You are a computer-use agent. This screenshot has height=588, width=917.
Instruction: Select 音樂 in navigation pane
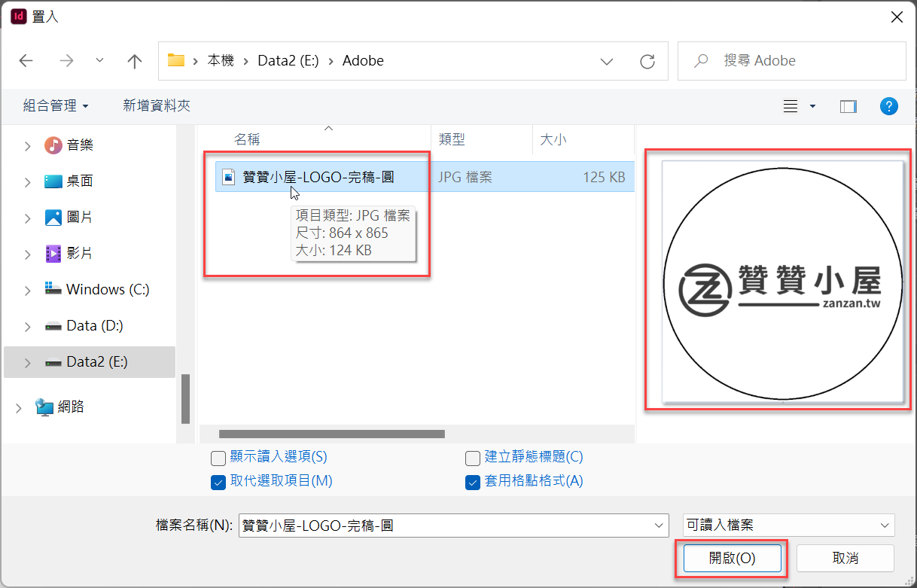tap(80, 145)
